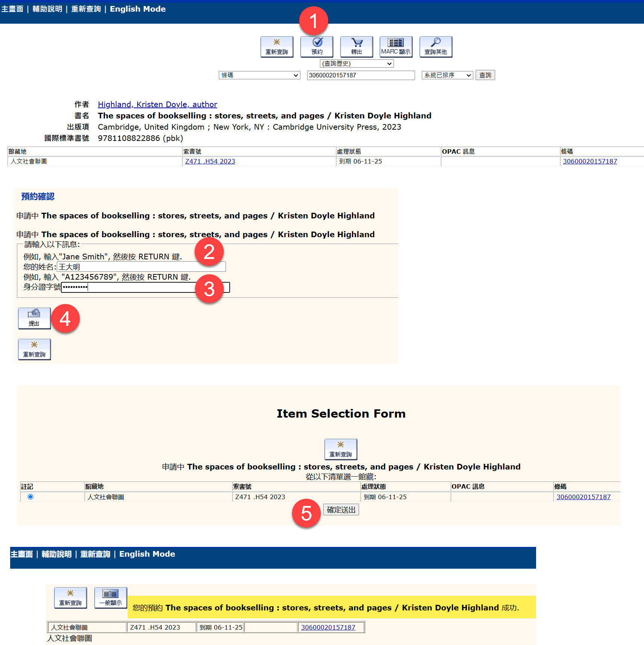Open barcode link in success result row
The height and width of the screenshot is (645, 644).
coord(328,627)
